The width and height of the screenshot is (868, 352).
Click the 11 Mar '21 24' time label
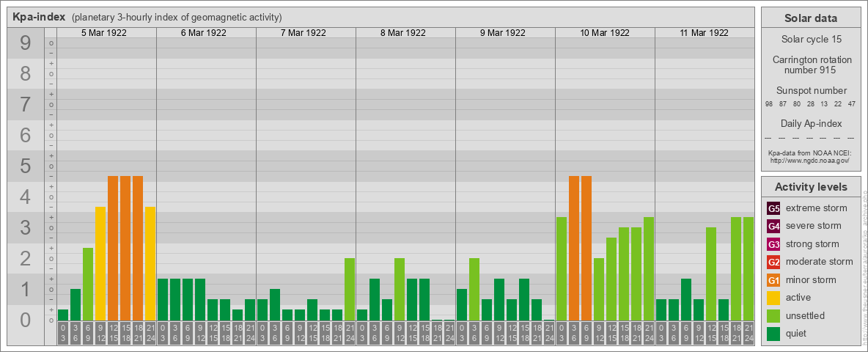coord(749,333)
